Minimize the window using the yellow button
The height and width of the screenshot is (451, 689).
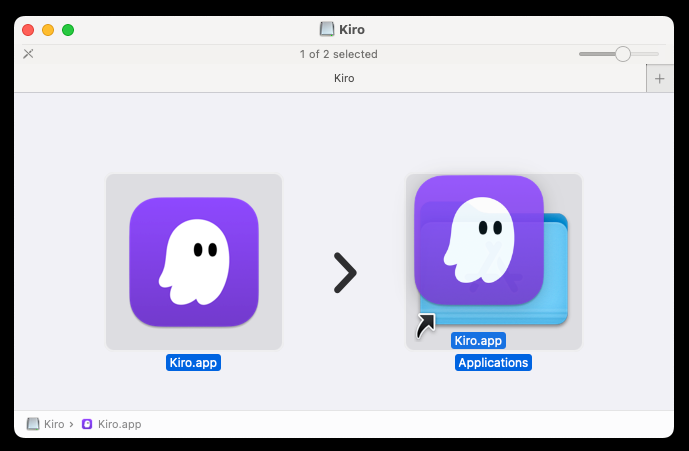click(x=48, y=30)
